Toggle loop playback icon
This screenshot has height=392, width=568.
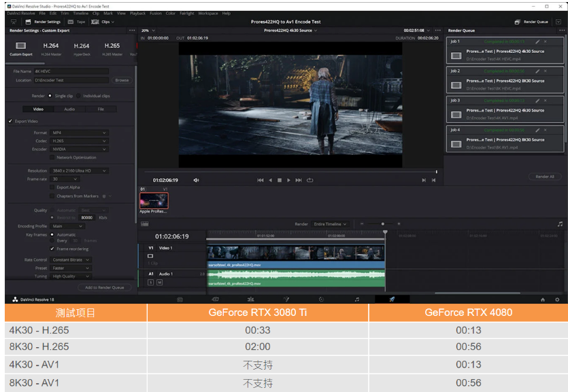pos(310,180)
